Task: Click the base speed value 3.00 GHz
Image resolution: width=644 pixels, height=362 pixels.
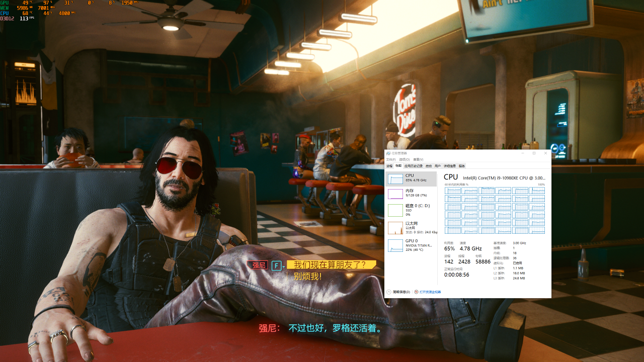Action: pos(519,243)
